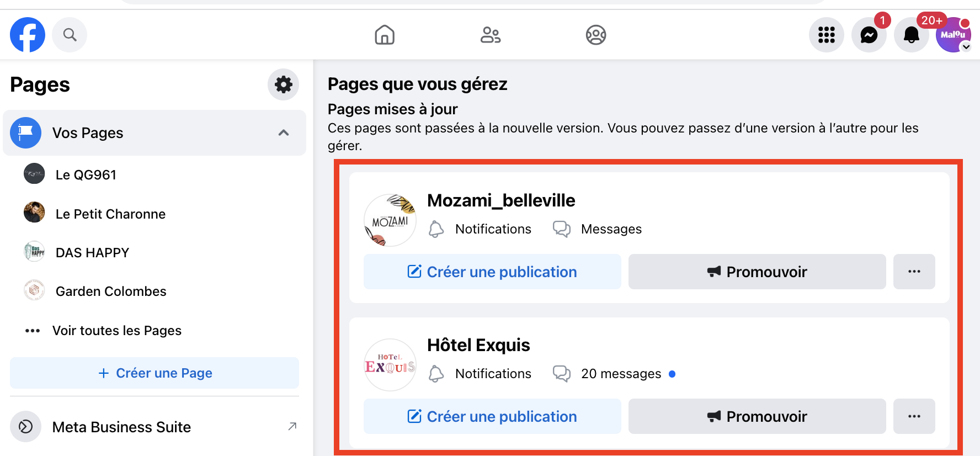The width and height of the screenshot is (980, 456).
Task: Open Pages settings gear icon
Action: [283, 84]
